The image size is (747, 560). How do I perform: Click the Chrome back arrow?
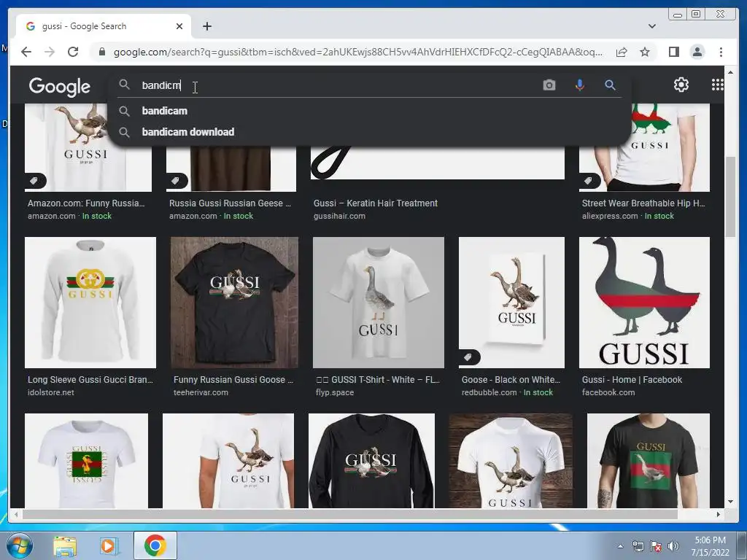[x=26, y=52]
